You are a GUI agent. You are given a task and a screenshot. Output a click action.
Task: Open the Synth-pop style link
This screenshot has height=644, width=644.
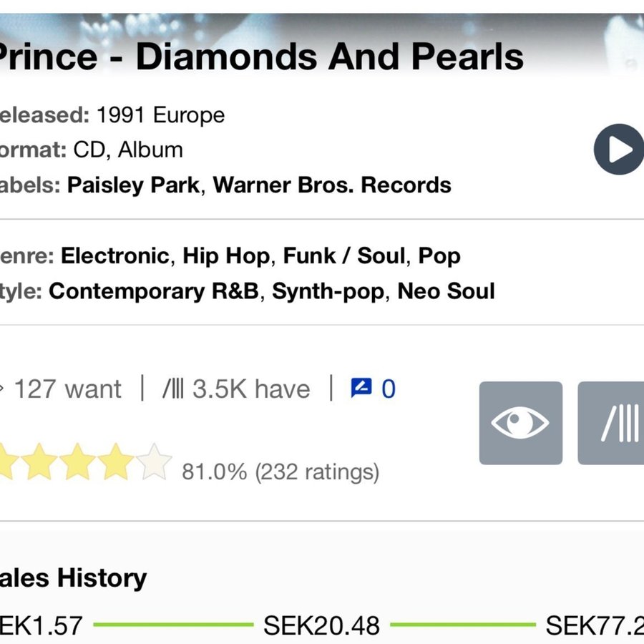[329, 291]
